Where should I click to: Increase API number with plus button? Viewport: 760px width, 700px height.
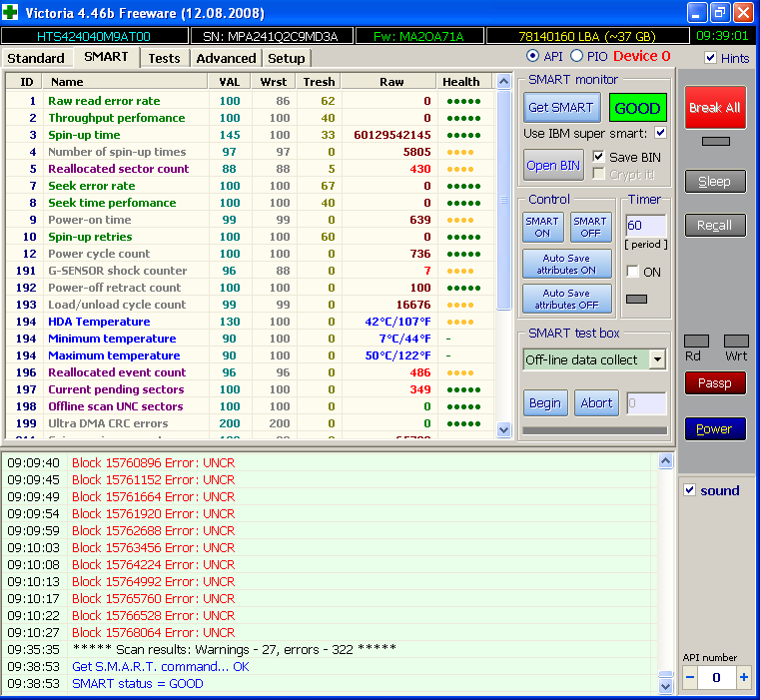tap(743, 677)
